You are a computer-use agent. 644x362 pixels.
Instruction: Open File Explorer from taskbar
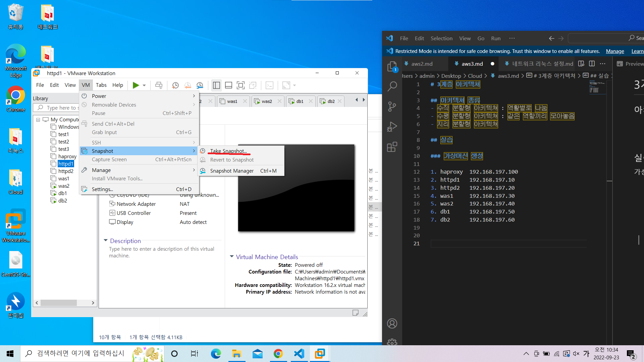coord(236,354)
